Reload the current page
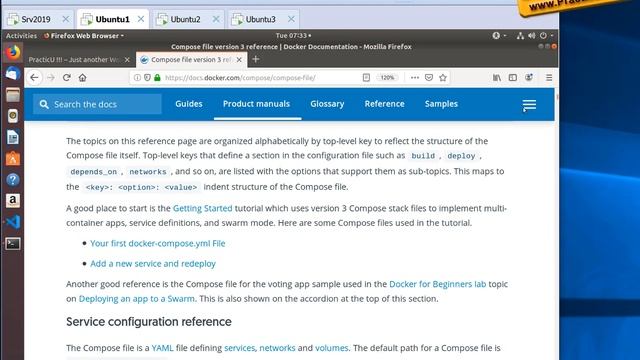Image resolution: width=640 pixels, height=360 pixels. [67, 78]
